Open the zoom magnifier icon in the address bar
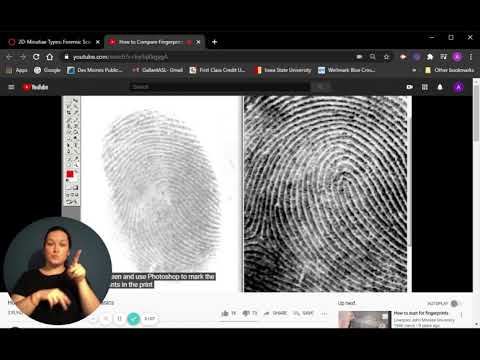This screenshot has height=360, width=480. tap(373, 57)
